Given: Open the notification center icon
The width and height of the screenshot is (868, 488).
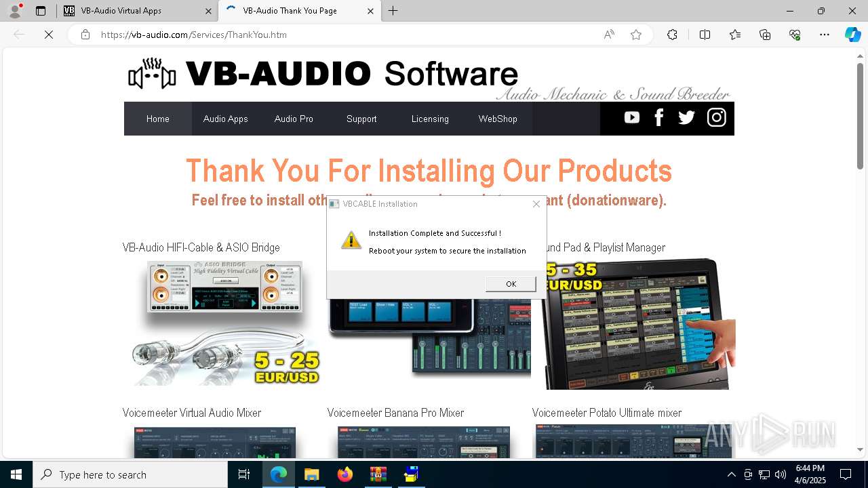Looking at the screenshot, I should pyautogui.click(x=846, y=474).
